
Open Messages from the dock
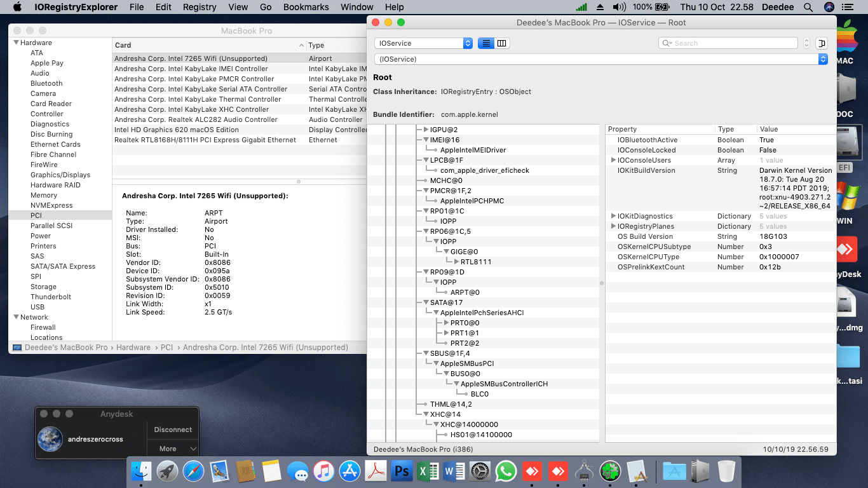tap(297, 471)
